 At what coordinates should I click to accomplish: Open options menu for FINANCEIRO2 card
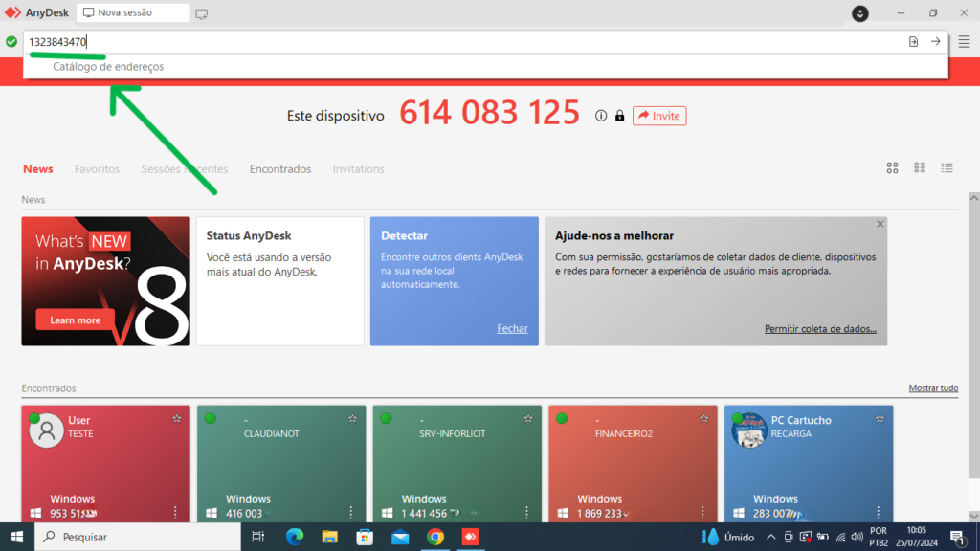coord(702,513)
